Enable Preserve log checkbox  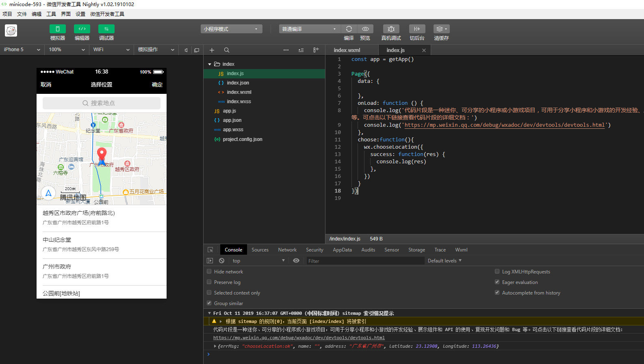209,282
